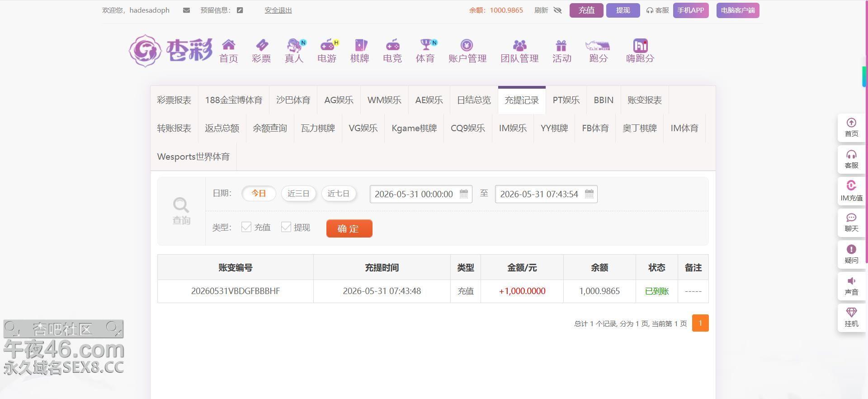Viewport: 868px width, 399px height.
Task: Toggle sidebar 声音 sound icon
Action: pyautogui.click(x=851, y=281)
